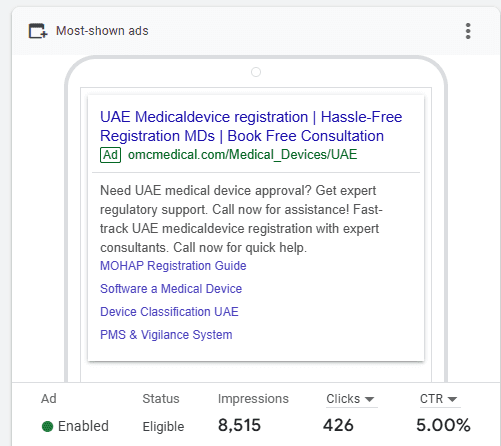Image resolution: width=501 pixels, height=446 pixels.
Task: Click the green Enabled status dot
Action: click(47, 426)
